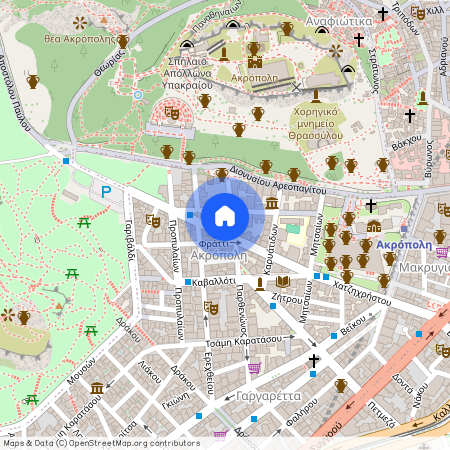450x450 pixels.
Task: Select the museum icon near Μουσών street
Action: point(97,388)
